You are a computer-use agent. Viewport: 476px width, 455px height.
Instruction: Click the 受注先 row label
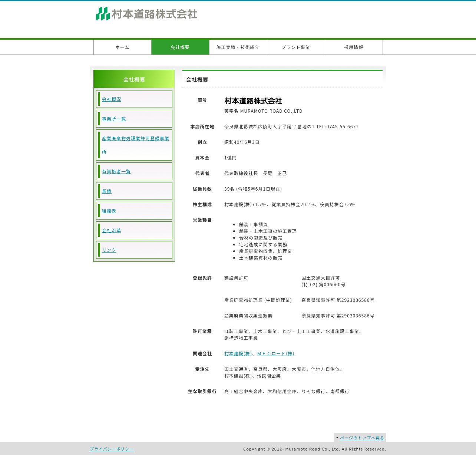click(x=202, y=369)
